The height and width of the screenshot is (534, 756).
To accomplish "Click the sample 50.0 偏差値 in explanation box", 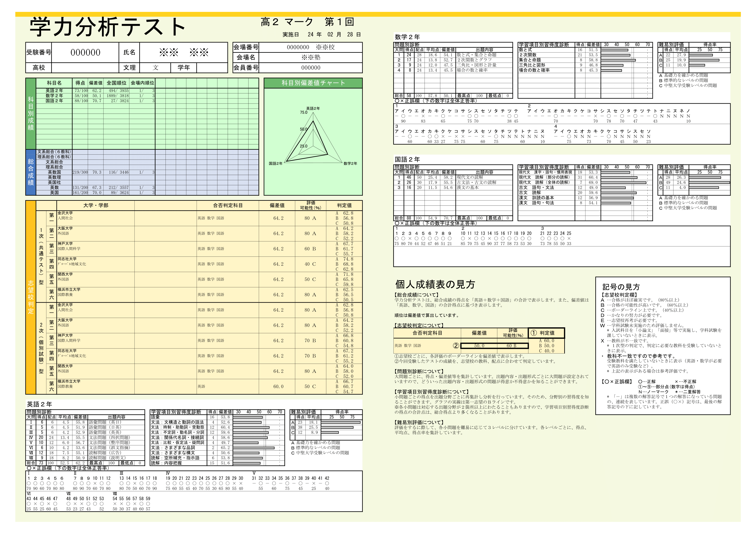I will click(x=479, y=346).
